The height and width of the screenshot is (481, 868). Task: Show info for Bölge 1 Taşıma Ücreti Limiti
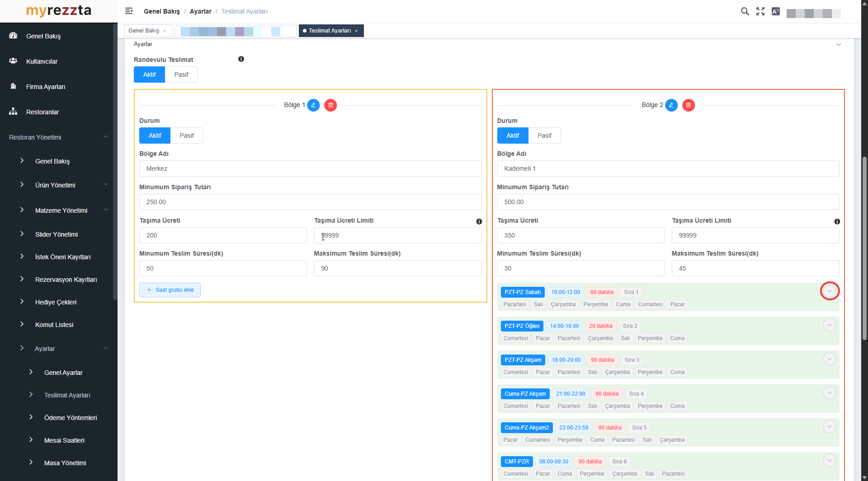[x=479, y=221]
